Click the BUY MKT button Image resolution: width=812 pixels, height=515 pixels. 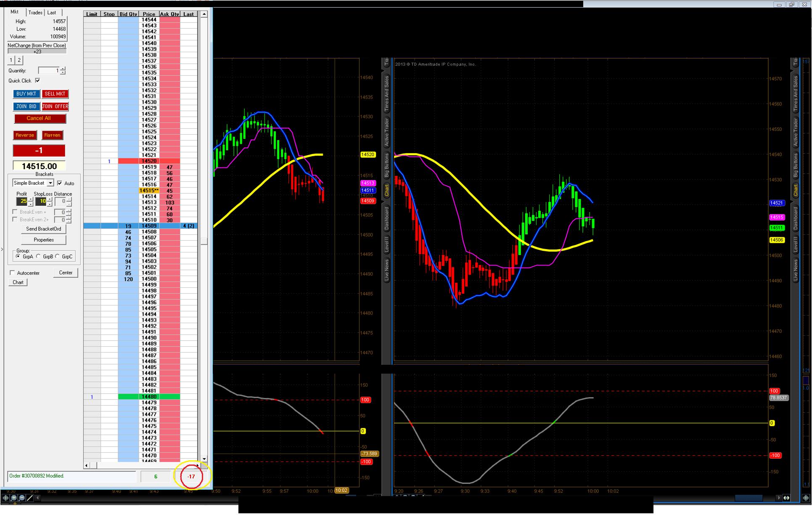26,94
